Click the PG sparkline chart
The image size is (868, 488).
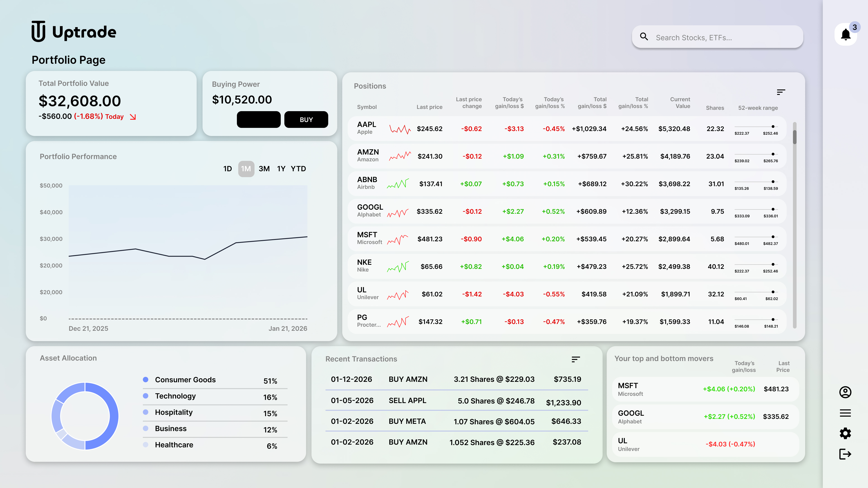(398, 322)
